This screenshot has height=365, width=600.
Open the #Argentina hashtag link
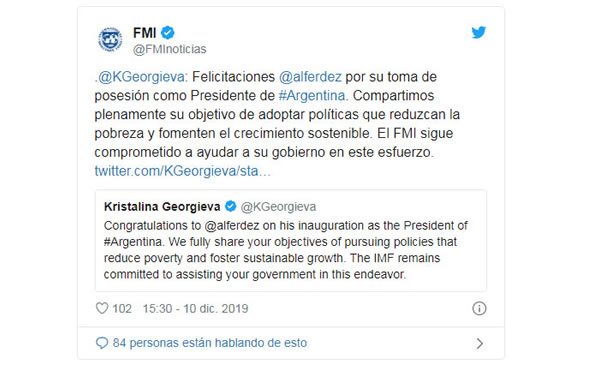coord(312,96)
